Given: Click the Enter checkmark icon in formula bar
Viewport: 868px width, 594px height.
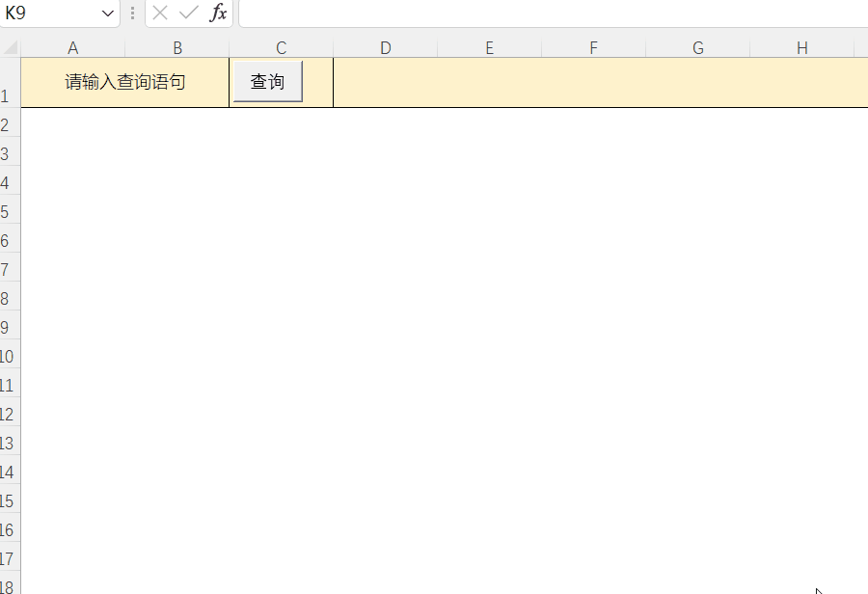Looking at the screenshot, I should pyautogui.click(x=189, y=13).
